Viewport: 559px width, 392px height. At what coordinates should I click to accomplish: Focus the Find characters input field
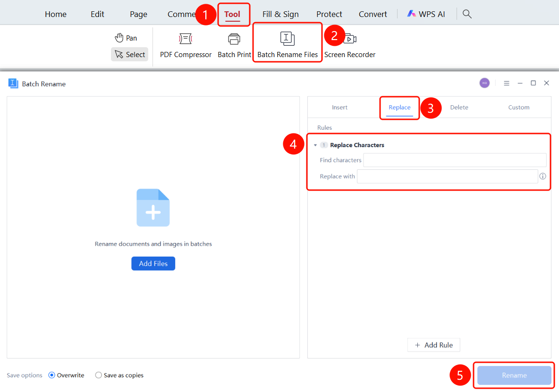tap(455, 160)
